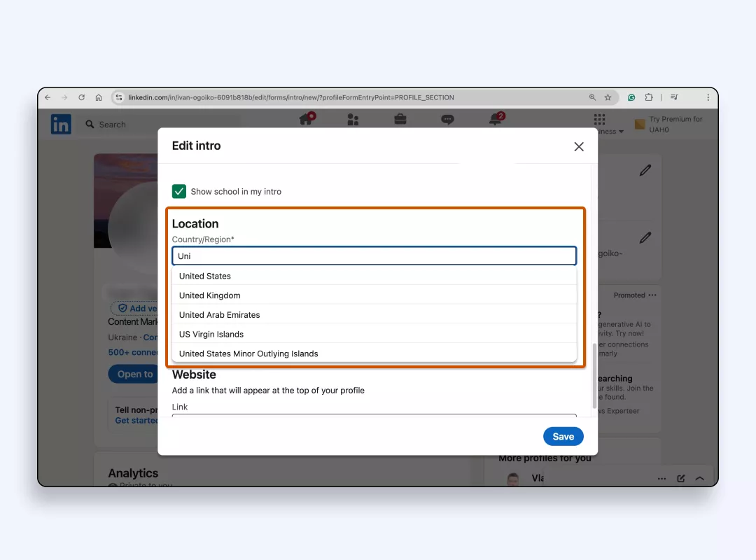
Task: Bookmark page with star icon
Action: pyautogui.click(x=608, y=97)
